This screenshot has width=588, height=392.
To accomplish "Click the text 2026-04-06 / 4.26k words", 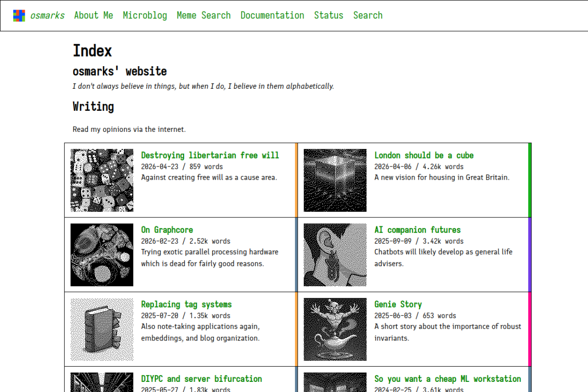I will click(419, 167).
